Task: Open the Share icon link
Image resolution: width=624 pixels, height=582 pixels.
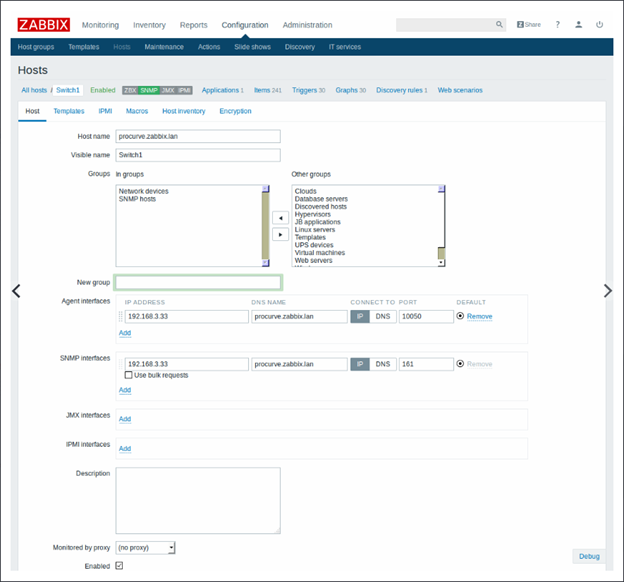Action: click(x=528, y=25)
